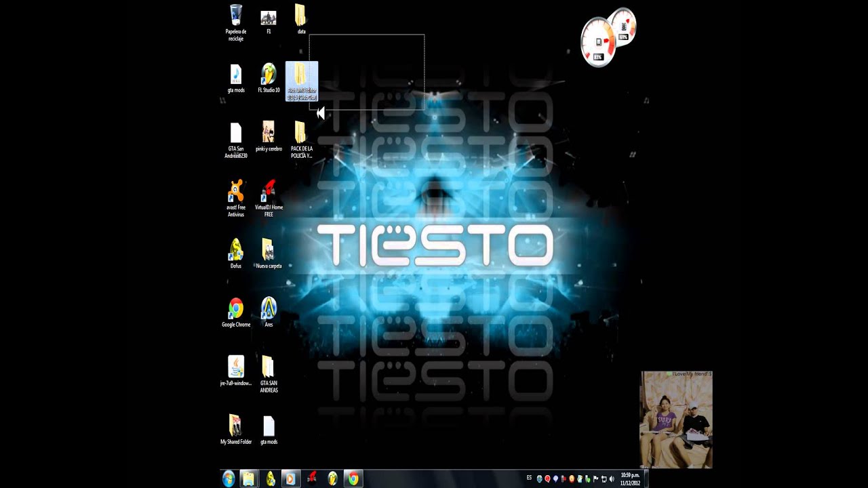
Task: Click the slideshow photo gadget
Action: (676, 420)
